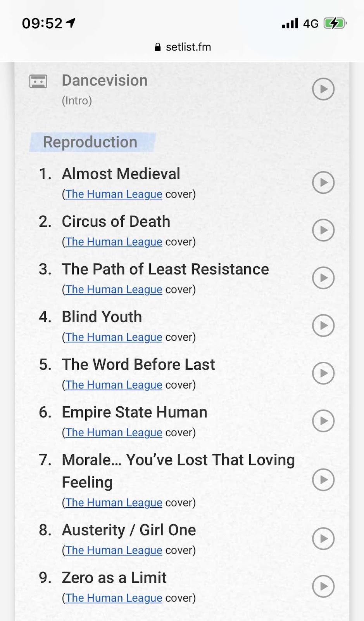Open The Human League link under Zero as a Limit
This screenshot has width=364, height=621.
pos(114,598)
